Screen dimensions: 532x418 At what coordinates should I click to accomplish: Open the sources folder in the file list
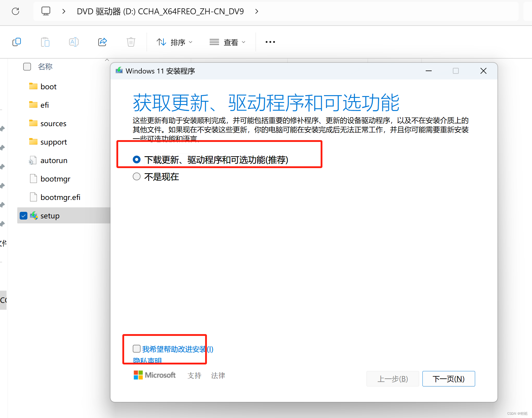tap(53, 123)
